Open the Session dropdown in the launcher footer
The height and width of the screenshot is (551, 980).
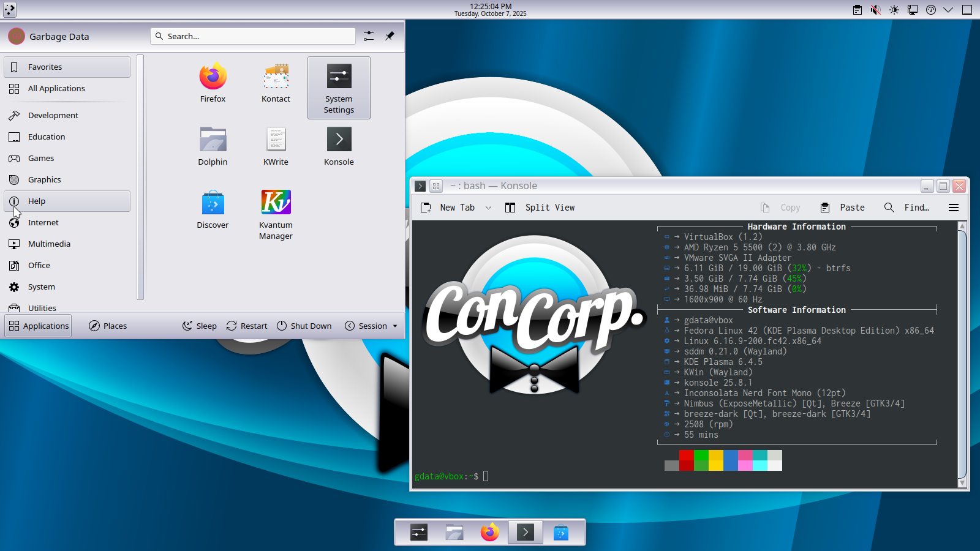coord(371,326)
